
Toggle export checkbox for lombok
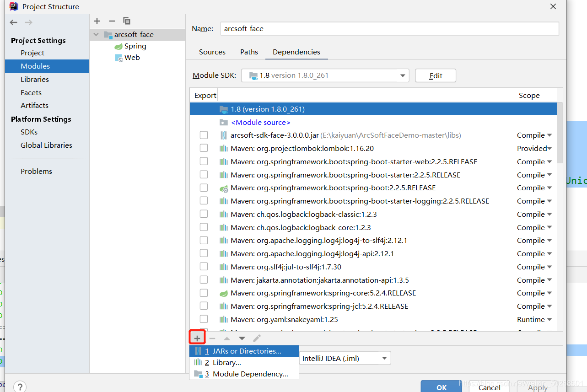pos(204,149)
